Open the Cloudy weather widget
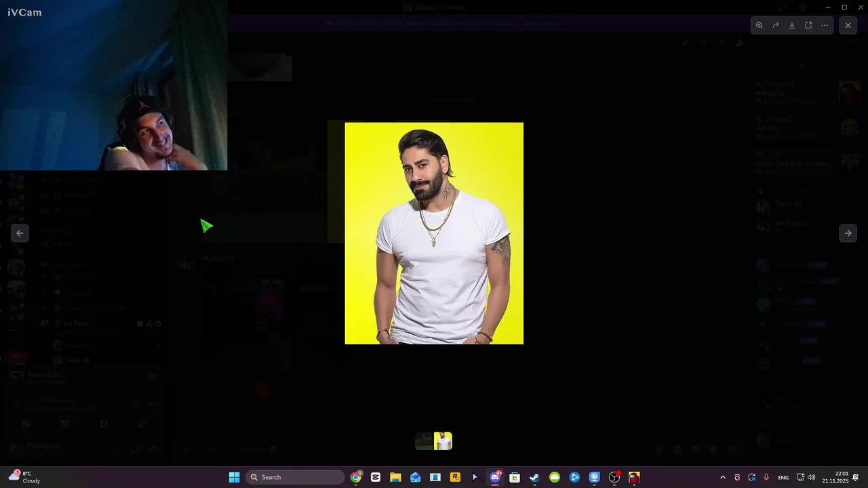The width and height of the screenshot is (868, 488). click(25, 477)
